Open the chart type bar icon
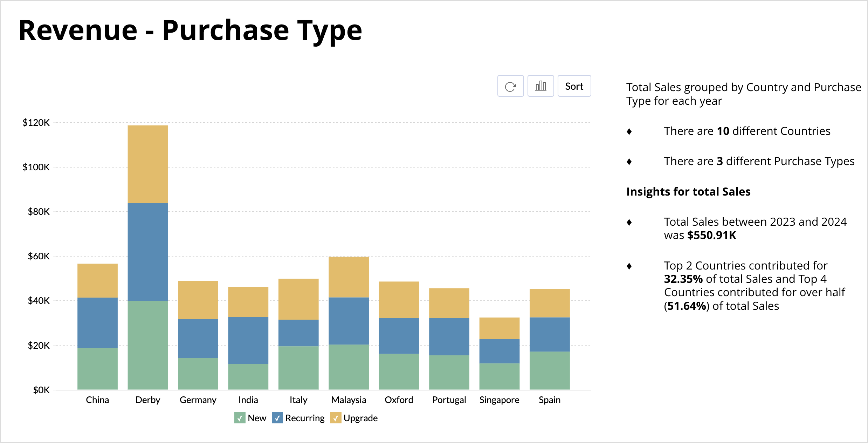868x443 pixels. (x=540, y=86)
